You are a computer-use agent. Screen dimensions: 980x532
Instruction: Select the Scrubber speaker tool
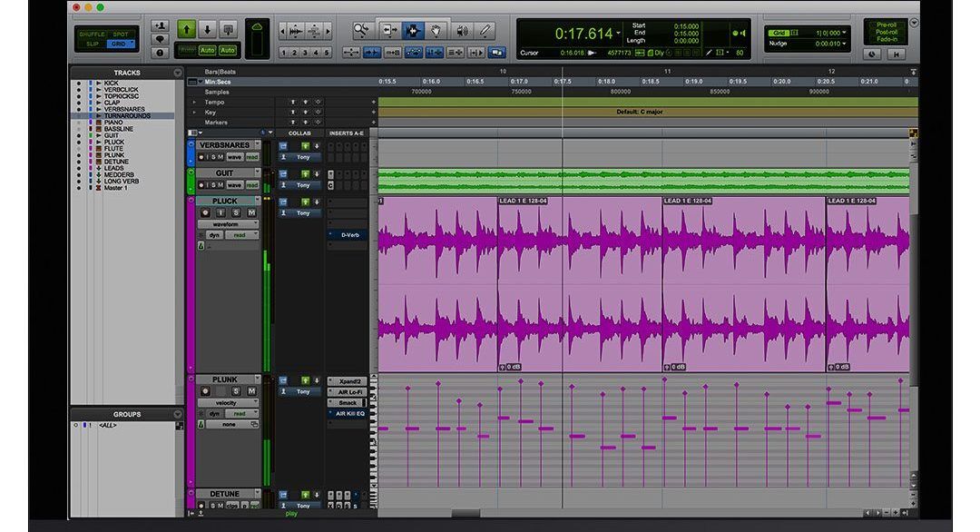tap(461, 30)
